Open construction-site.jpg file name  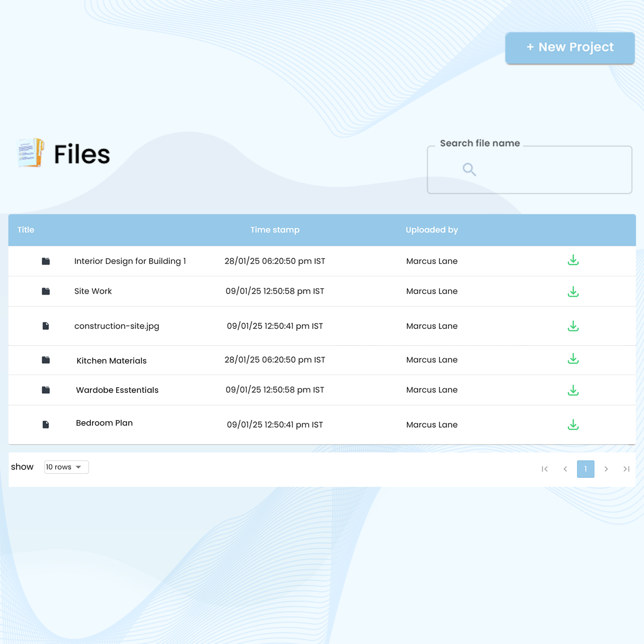(117, 326)
